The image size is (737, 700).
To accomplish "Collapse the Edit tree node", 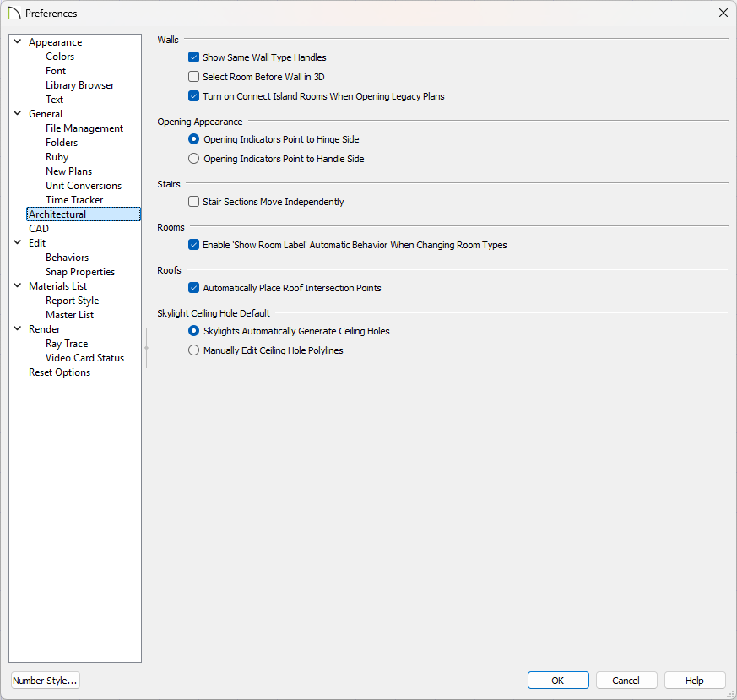I will click(x=18, y=243).
